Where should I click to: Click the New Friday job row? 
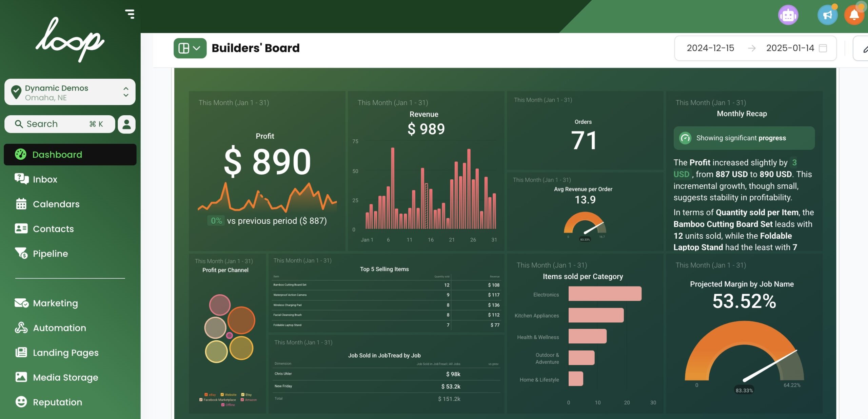click(x=387, y=386)
